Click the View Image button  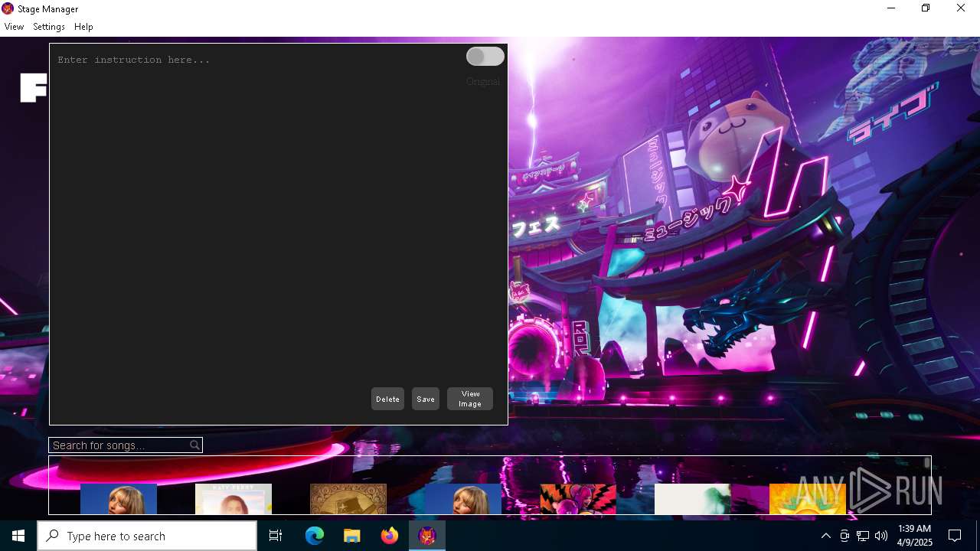click(470, 399)
